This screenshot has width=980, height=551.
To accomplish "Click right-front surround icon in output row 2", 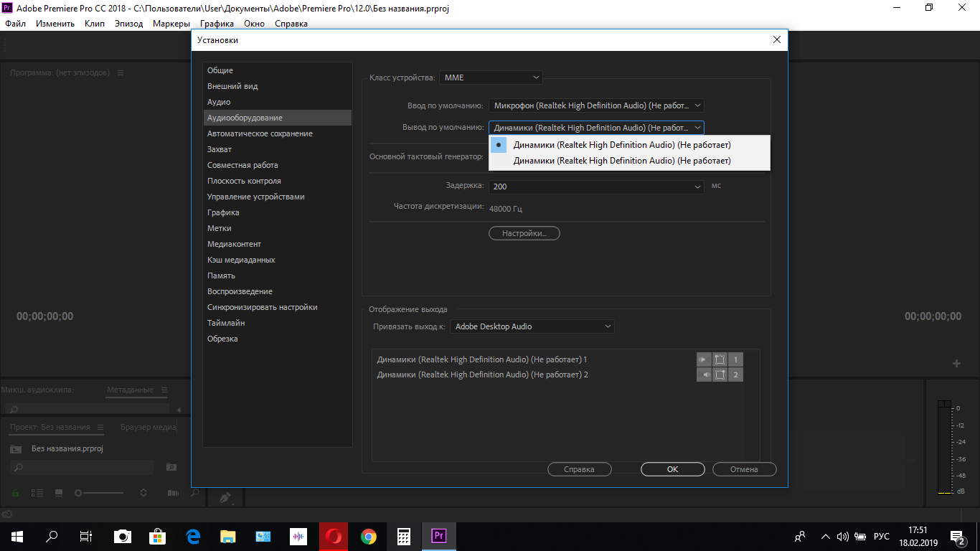I will click(720, 375).
